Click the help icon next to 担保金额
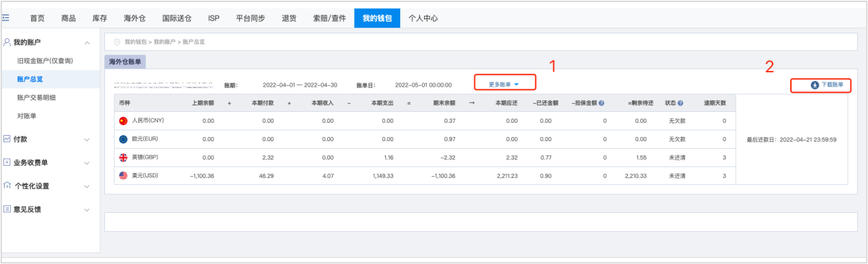 click(601, 103)
